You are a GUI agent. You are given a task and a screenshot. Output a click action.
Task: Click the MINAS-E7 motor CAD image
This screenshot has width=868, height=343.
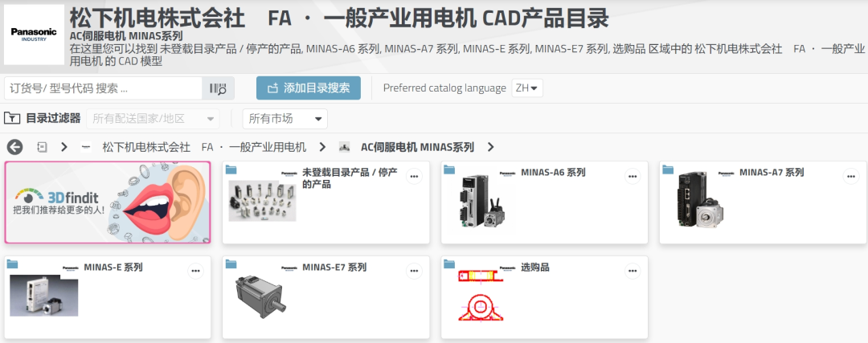pos(262,296)
